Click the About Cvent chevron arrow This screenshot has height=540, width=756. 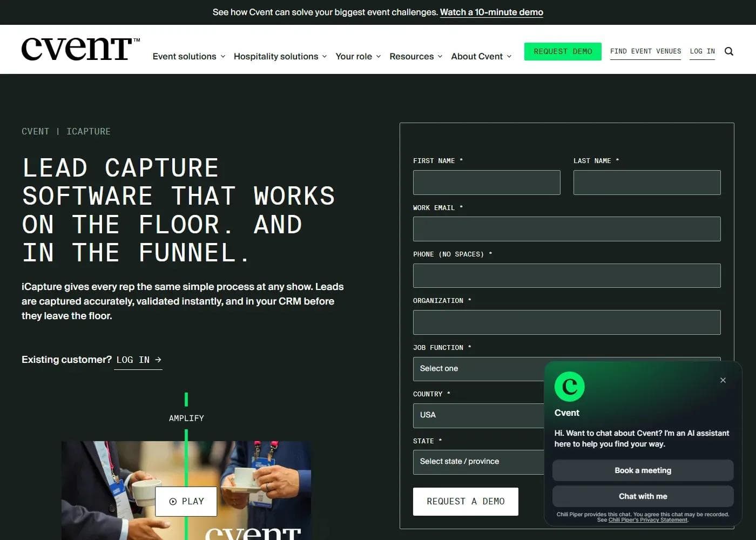[x=509, y=57]
